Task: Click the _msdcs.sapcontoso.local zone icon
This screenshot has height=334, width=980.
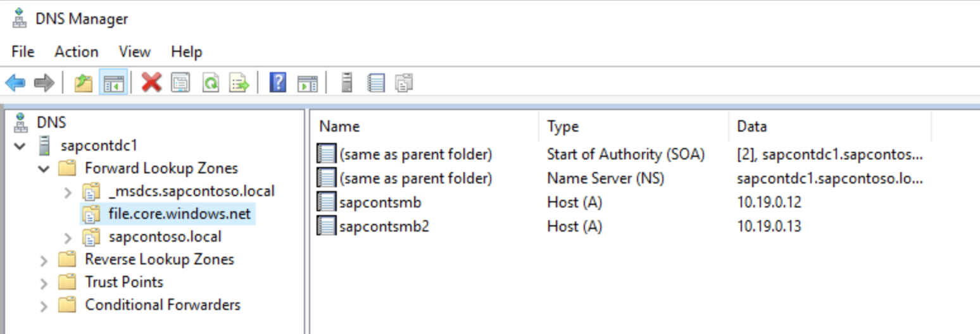Action: 91,191
